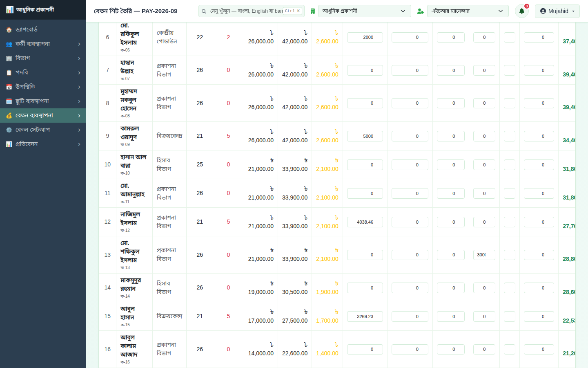This screenshot has height=368, width=588.
Task: Click employee name মুহাম্মদ মকবুল হোসেন
Action: coord(129,100)
